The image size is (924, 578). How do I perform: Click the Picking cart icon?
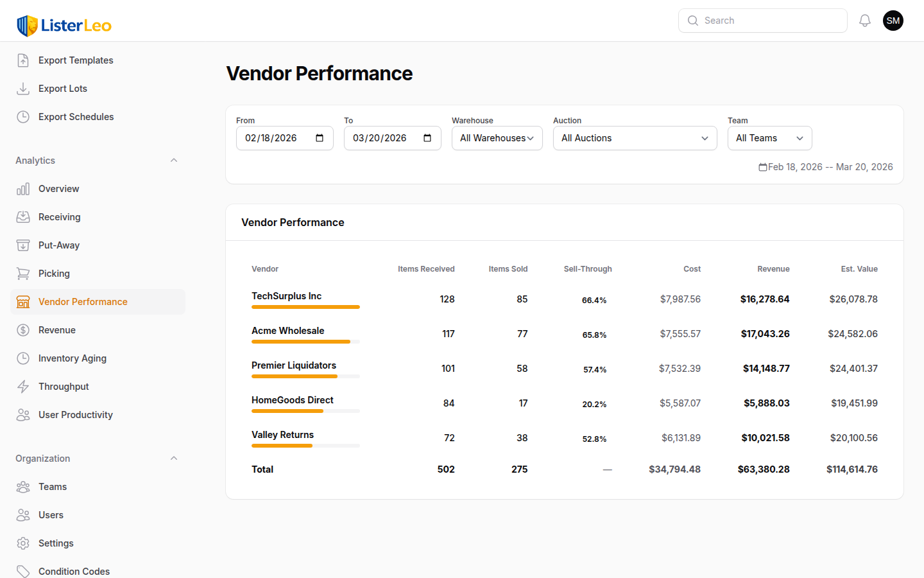click(23, 274)
